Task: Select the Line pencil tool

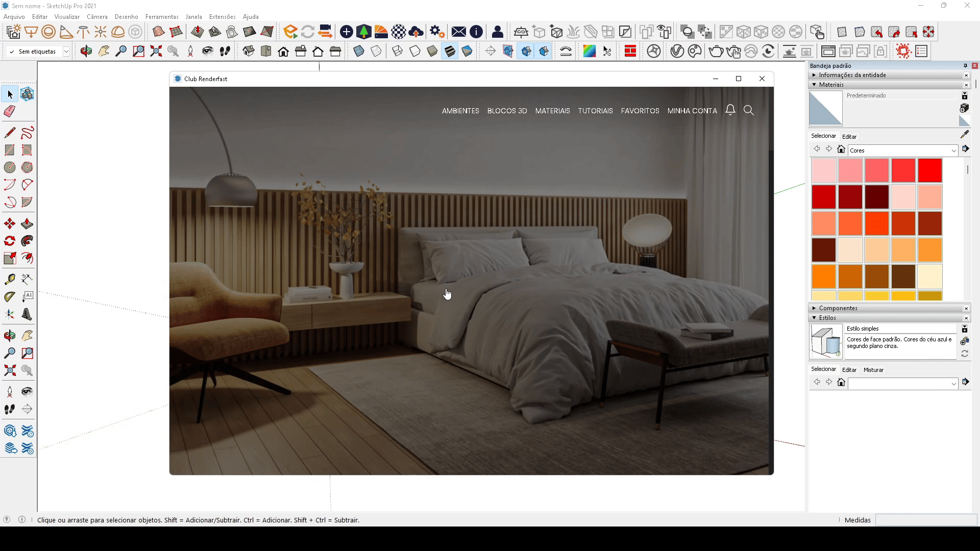Action: 10,133
